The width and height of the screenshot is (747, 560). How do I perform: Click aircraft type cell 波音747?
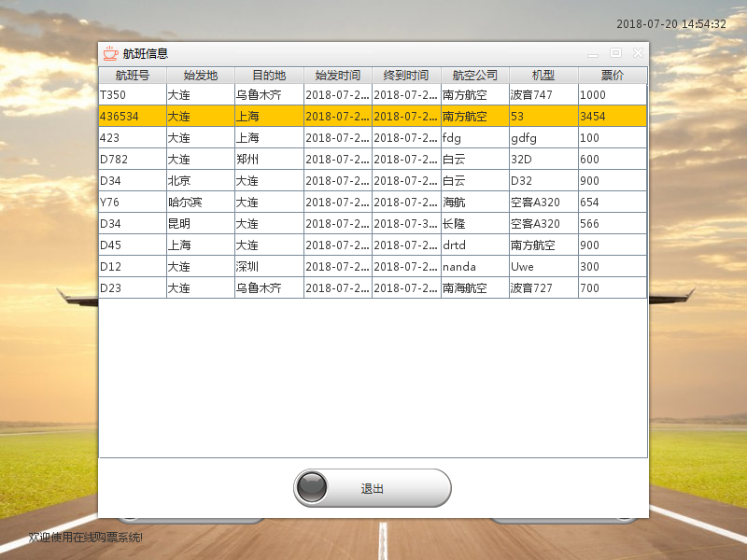click(x=543, y=95)
